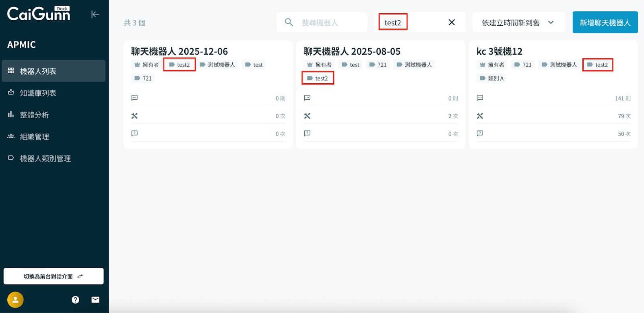
Task: Open the help question mark icon
Action: (x=75, y=300)
